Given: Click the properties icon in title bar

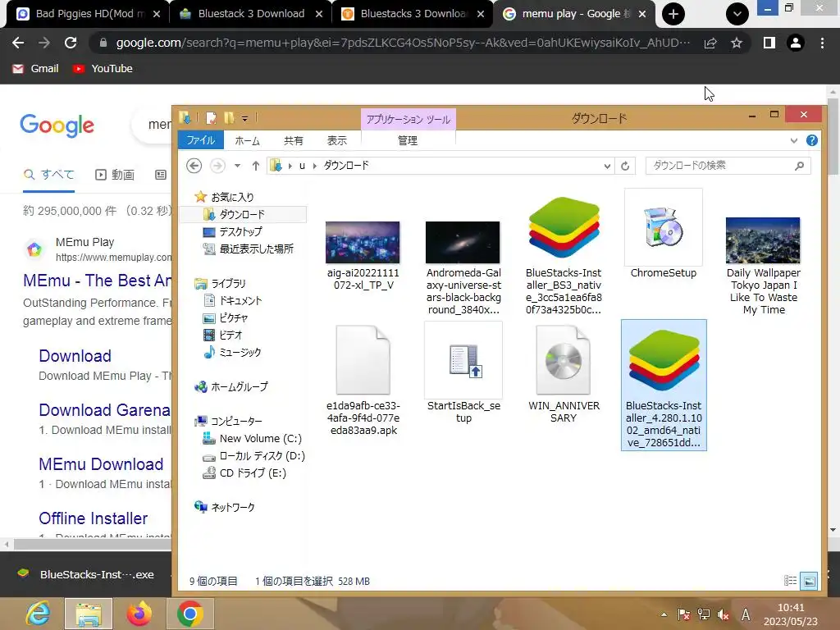Looking at the screenshot, I should coord(211,118).
